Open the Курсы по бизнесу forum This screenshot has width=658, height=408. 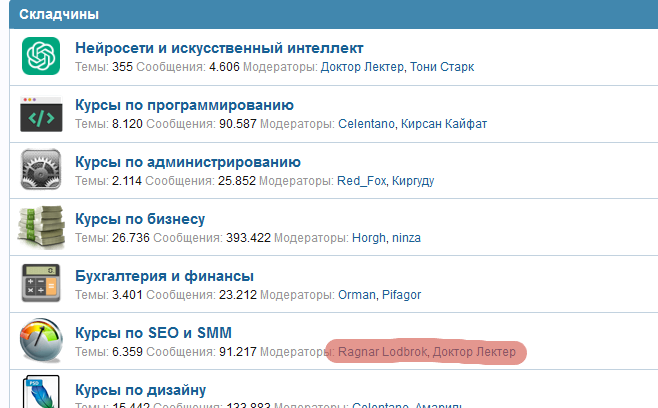click(x=140, y=219)
